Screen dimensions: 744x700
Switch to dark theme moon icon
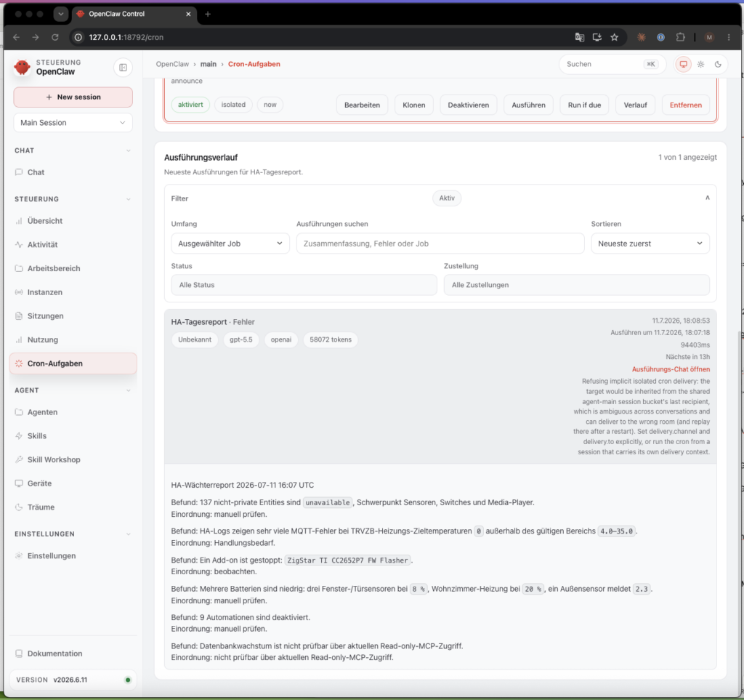coord(718,64)
